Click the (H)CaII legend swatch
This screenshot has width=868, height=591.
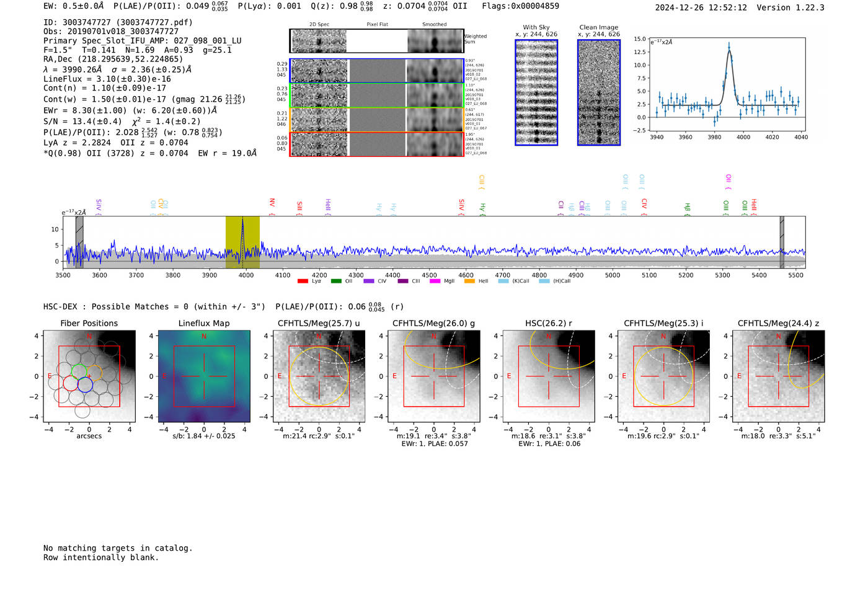pyautogui.click(x=544, y=281)
